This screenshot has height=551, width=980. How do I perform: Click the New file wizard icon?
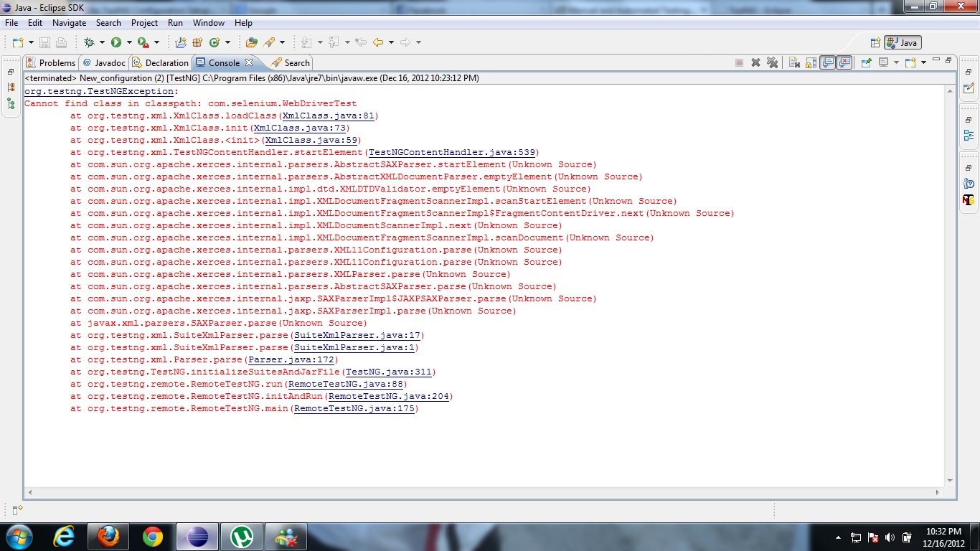[x=18, y=42]
